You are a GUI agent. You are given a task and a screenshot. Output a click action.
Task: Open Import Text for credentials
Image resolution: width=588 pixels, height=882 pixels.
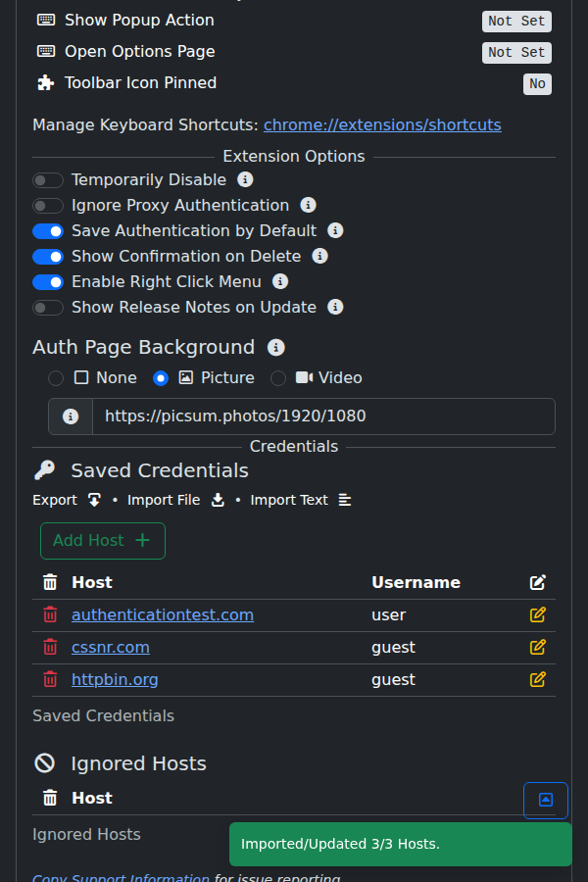coord(345,500)
